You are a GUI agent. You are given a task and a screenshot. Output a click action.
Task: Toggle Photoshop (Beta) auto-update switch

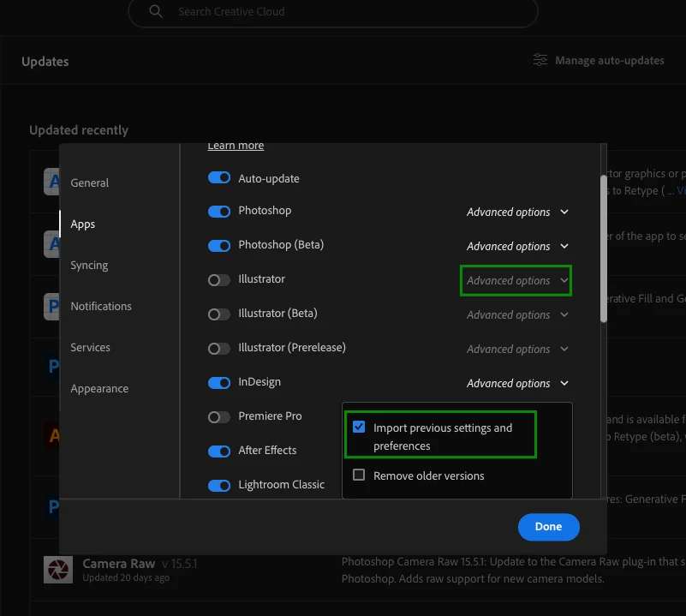[219, 246]
